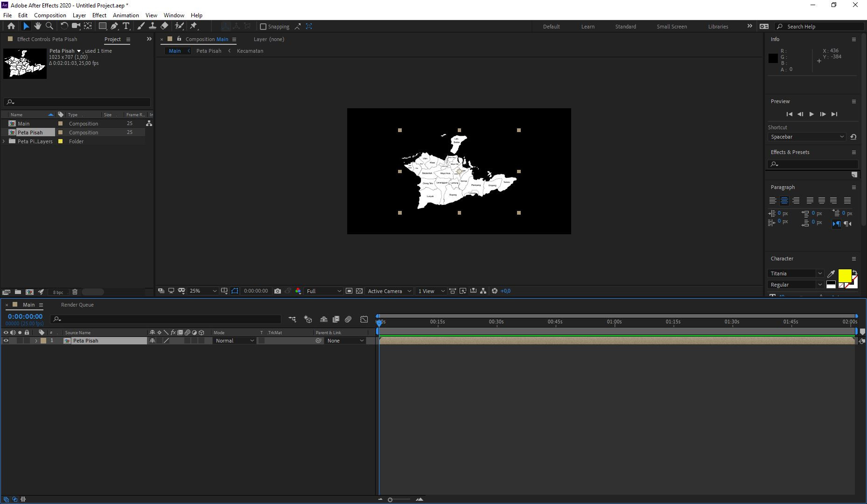Click the snapshot camera icon in viewer
This screenshot has height=504, width=867.
tap(278, 291)
